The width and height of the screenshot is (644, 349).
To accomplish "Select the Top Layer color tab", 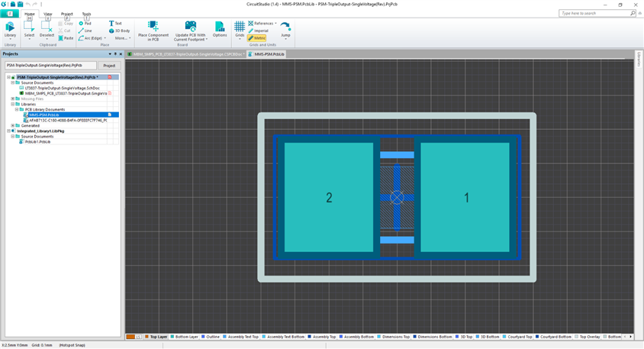I will [x=158, y=336].
